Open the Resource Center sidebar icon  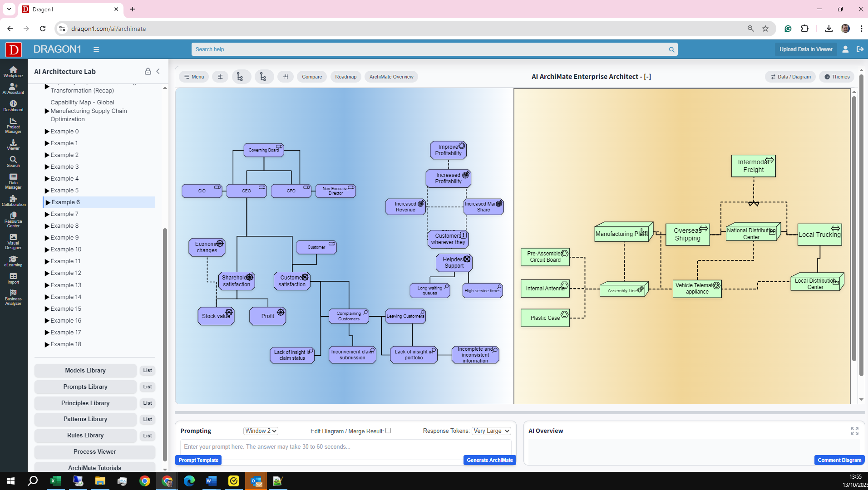pyautogui.click(x=13, y=220)
